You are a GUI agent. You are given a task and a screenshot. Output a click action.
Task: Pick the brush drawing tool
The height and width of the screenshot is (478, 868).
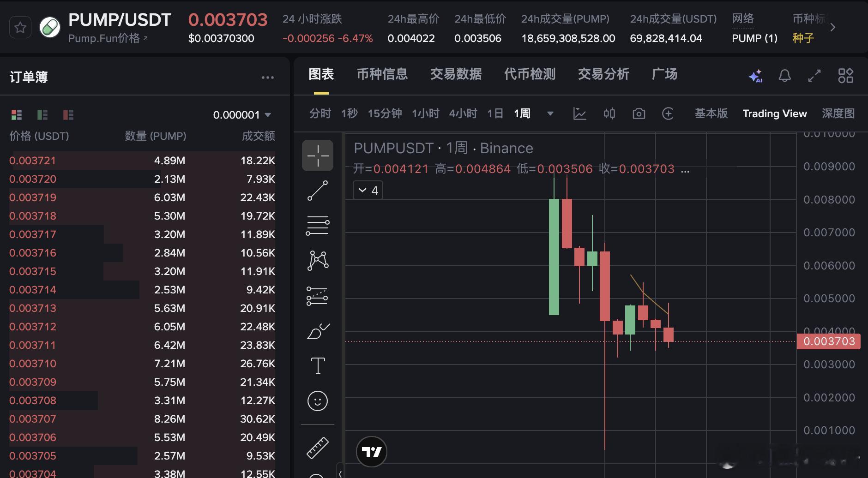(318, 331)
